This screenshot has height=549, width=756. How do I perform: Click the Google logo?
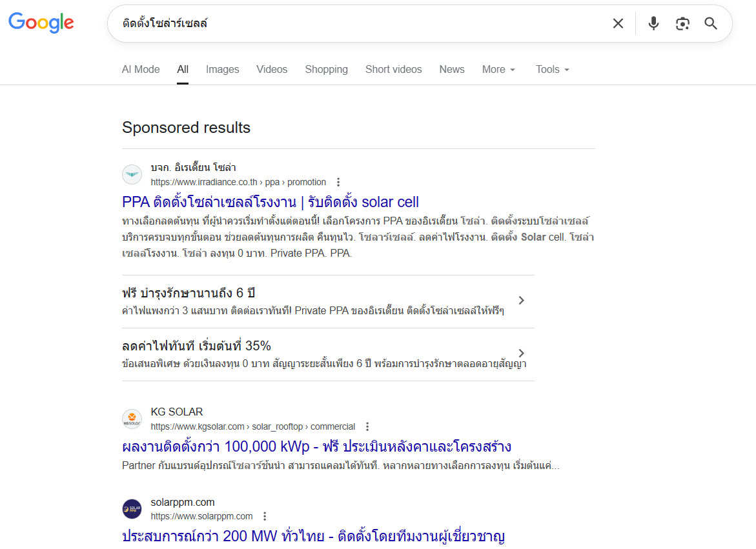click(41, 23)
